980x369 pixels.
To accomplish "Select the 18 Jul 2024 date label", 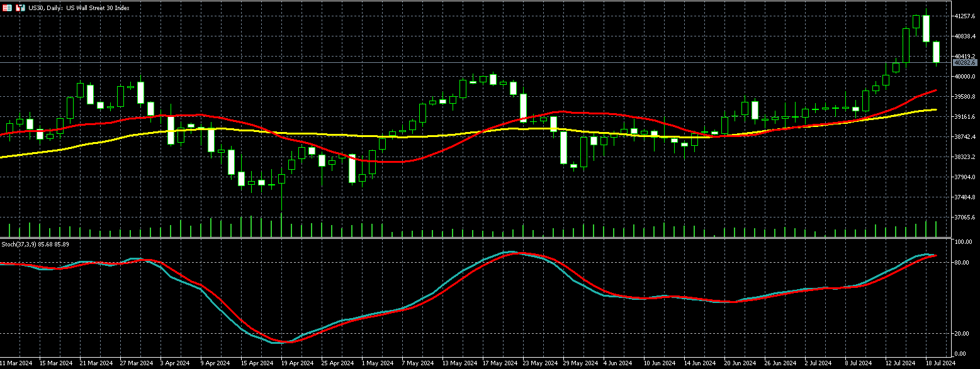I will click(939, 363).
